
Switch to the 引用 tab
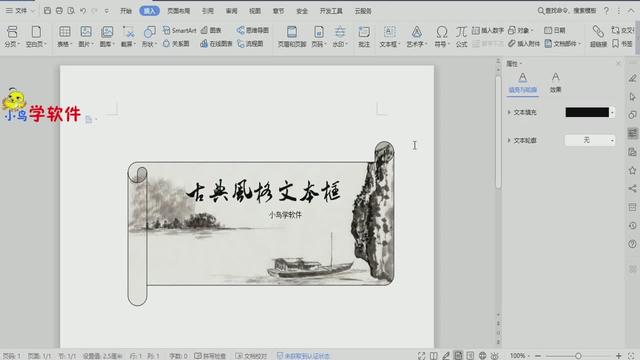(x=208, y=11)
